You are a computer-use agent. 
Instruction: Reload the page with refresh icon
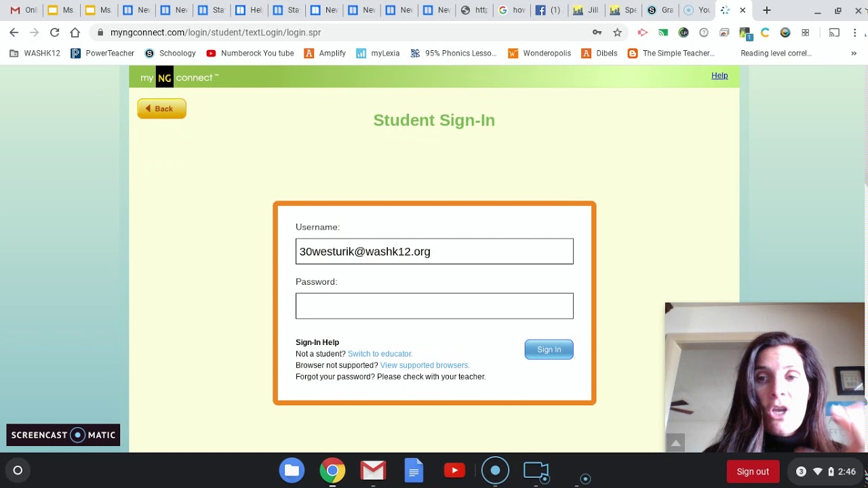[x=54, y=33]
